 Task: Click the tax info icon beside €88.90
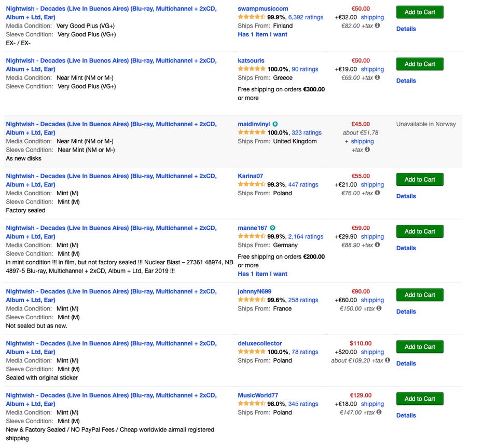377,245
